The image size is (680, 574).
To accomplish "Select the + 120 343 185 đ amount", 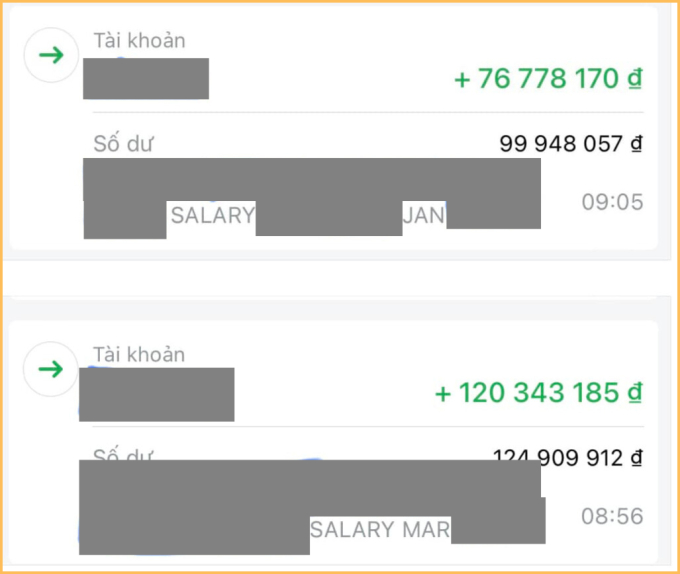I will [x=539, y=393].
